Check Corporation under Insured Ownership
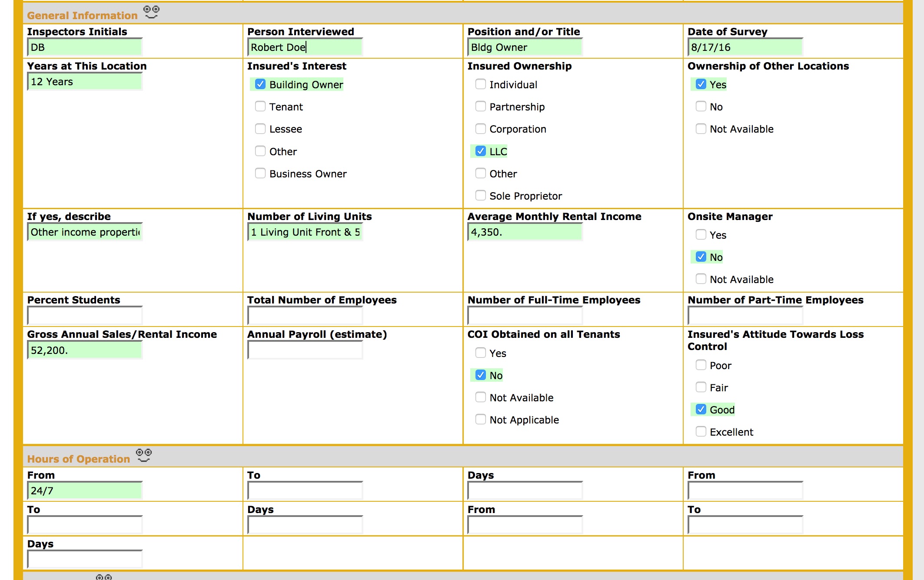Viewport: 924px width, 580px height. [480, 129]
